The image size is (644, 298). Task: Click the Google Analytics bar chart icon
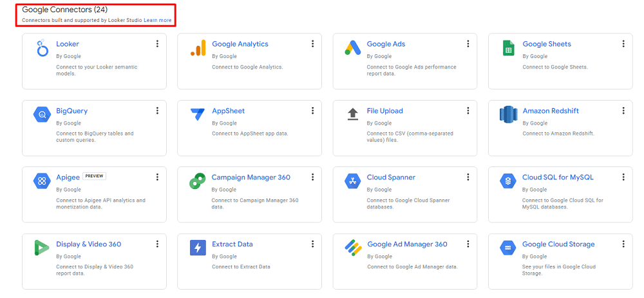pyautogui.click(x=198, y=48)
